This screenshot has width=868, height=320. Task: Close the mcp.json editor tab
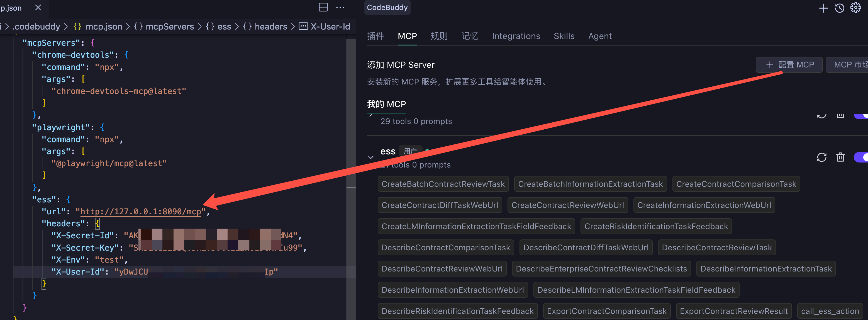(38, 8)
